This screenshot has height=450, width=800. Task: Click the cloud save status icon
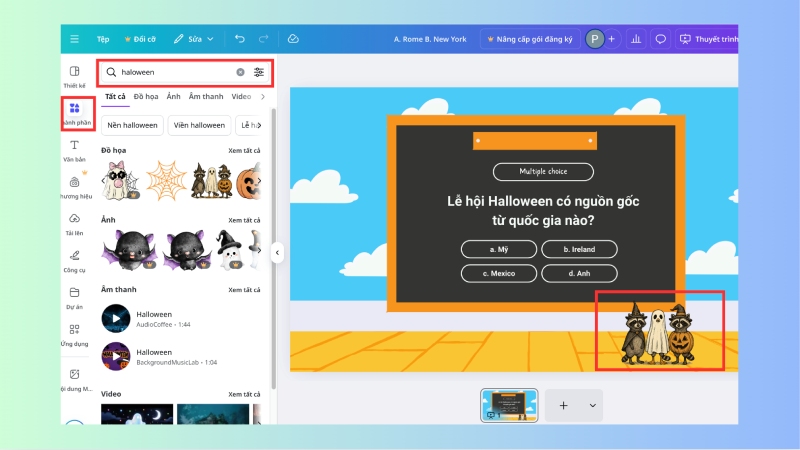(x=293, y=39)
